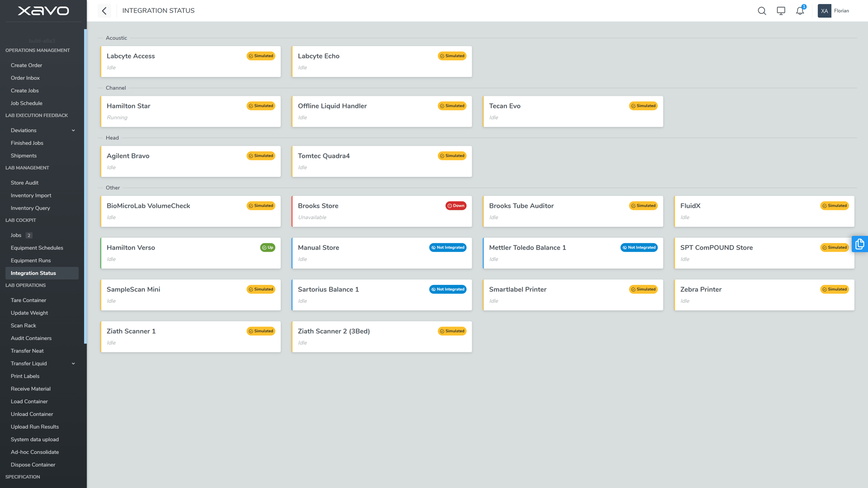Open the XA user avatar menu
This screenshot has height=488, width=868.
coord(824,11)
